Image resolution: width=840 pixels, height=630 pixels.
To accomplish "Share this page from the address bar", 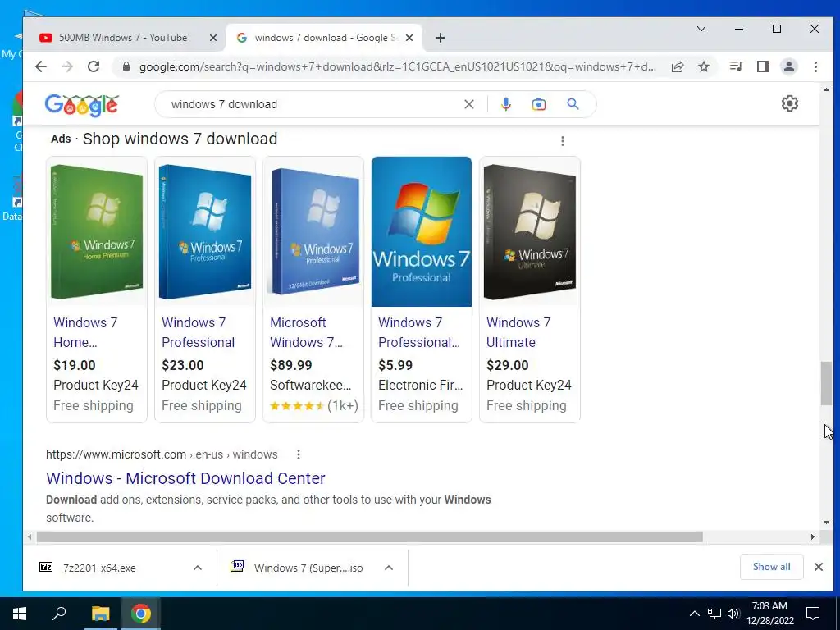I will pos(678,66).
